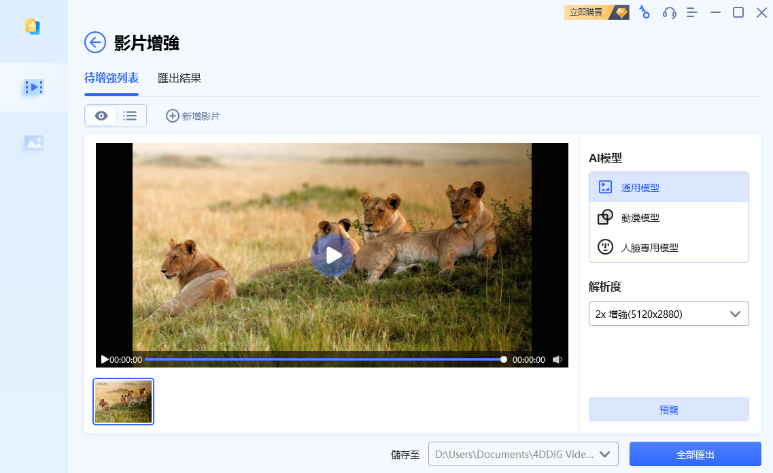Click the 影片增強 page title
Image resolution: width=773 pixels, height=473 pixels.
point(146,43)
